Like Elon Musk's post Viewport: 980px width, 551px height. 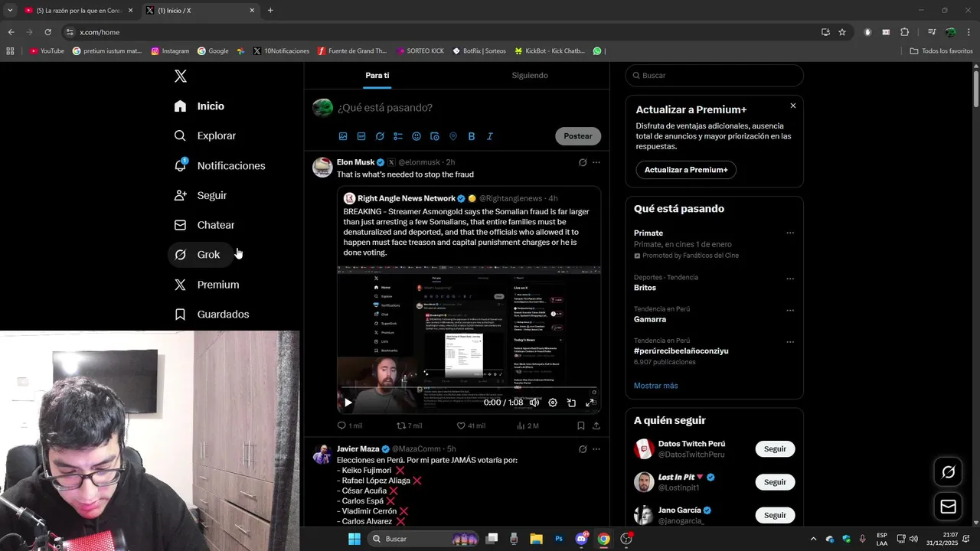[x=470, y=425]
